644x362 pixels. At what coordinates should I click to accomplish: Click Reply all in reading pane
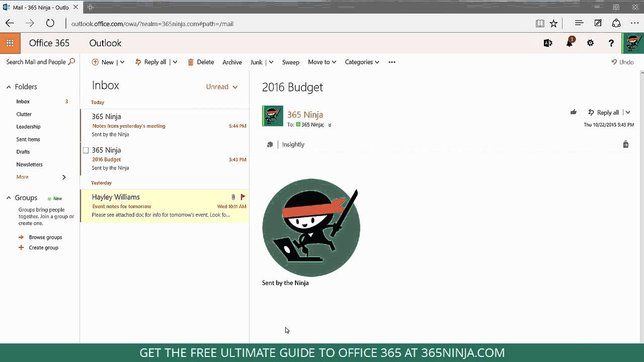603,113
